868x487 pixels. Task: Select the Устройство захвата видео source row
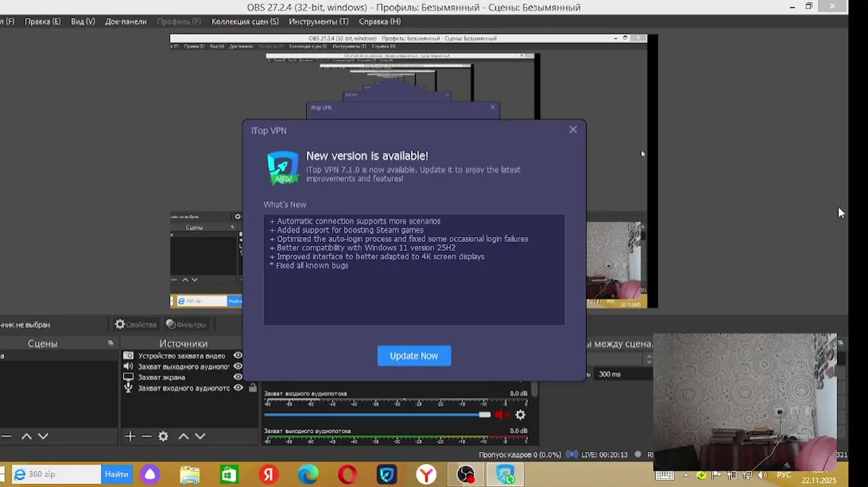click(183, 356)
